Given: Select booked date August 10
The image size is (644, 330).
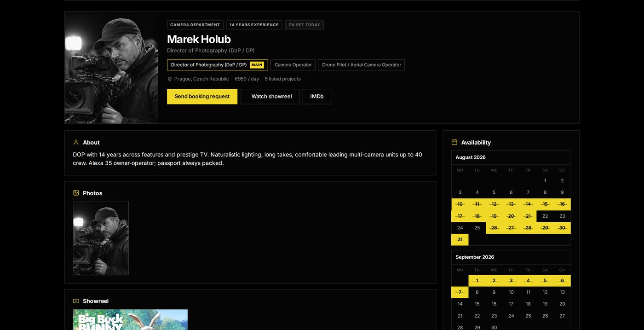Looking at the screenshot, I should 460,204.
